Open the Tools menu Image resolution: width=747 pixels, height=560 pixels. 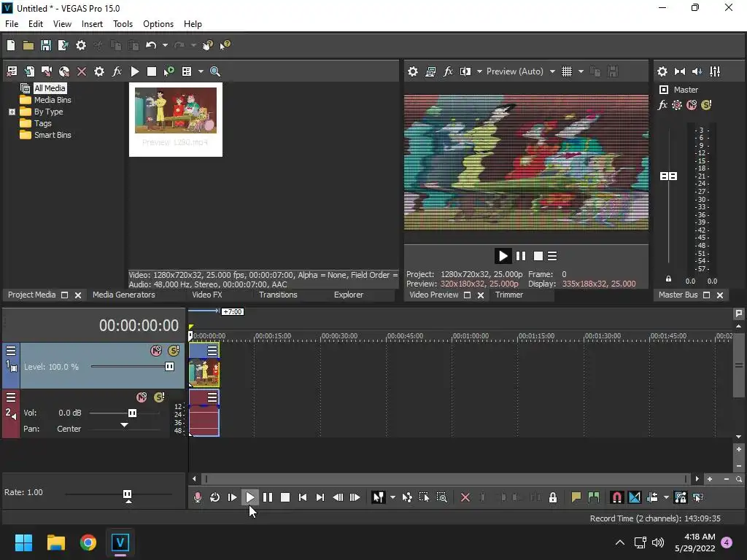coord(123,24)
